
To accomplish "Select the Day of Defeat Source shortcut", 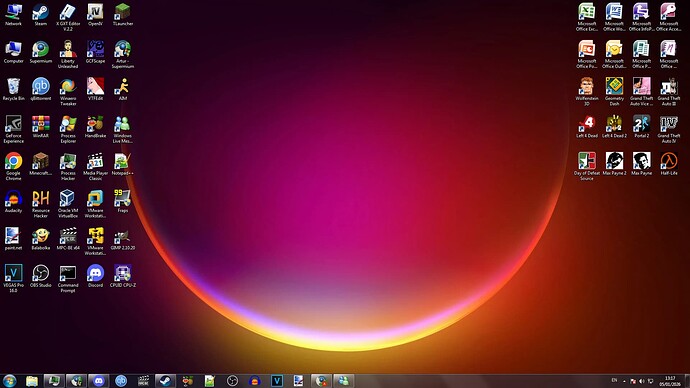I will tap(587, 167).
